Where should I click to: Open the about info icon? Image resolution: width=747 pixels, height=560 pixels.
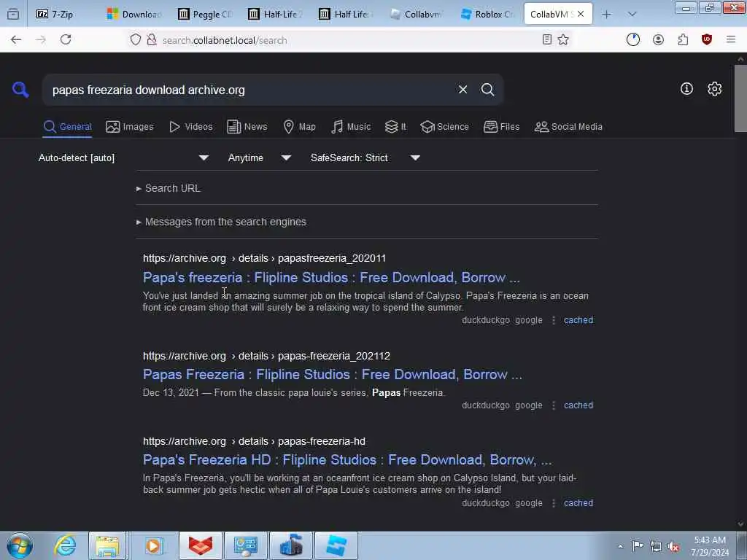[x=686, y=88]
